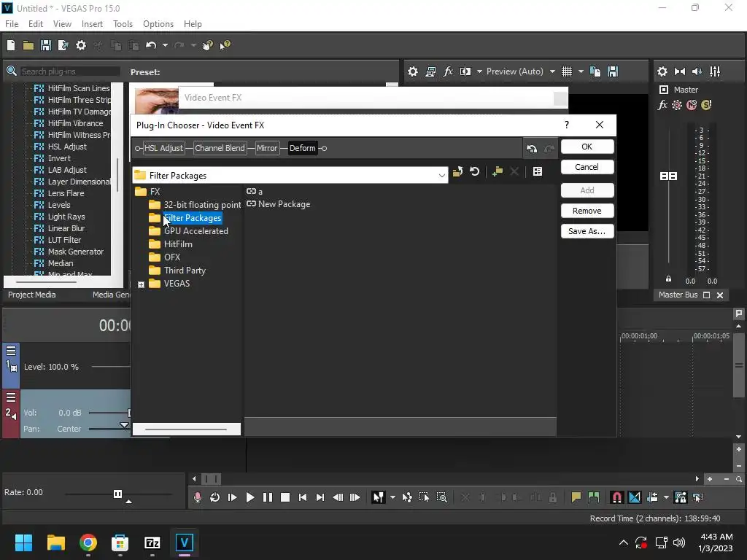
Task: Click the Master automation settings icon
Action: [x=677, y=105]
